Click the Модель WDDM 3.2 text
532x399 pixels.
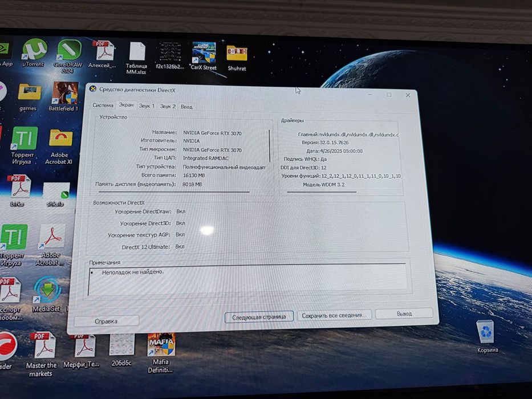[x=324, y=185]
